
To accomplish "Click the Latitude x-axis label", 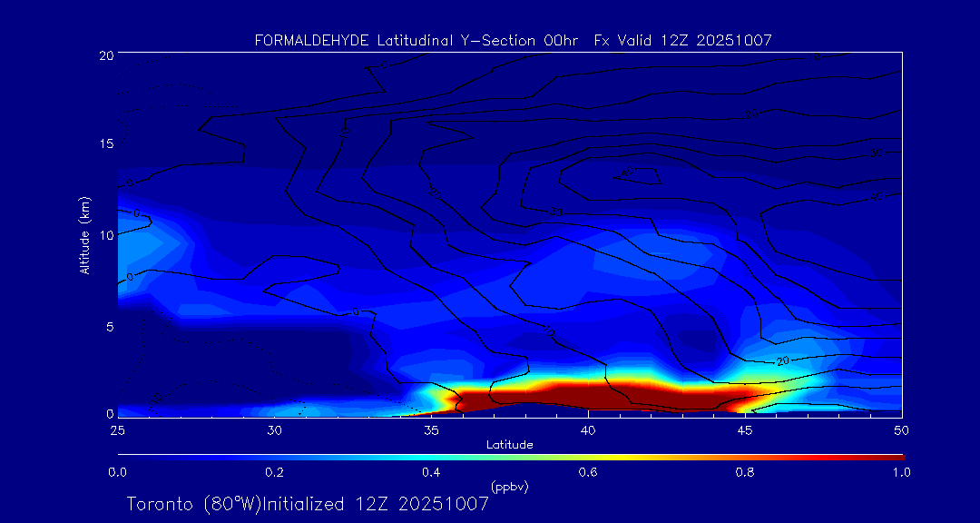I will (x=509, y=444).
